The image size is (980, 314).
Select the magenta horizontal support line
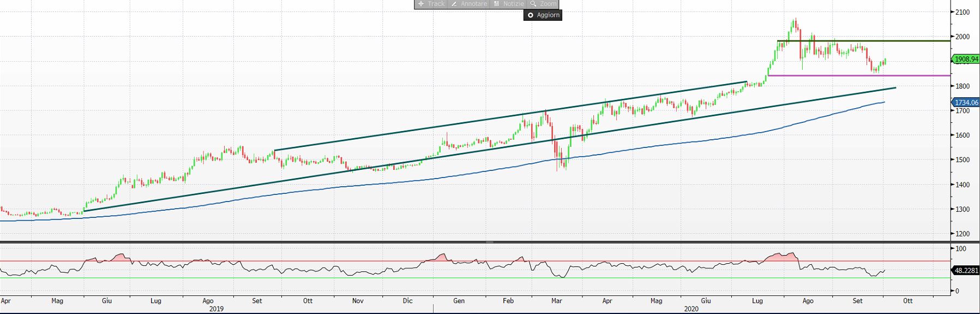tap(859, 75)
